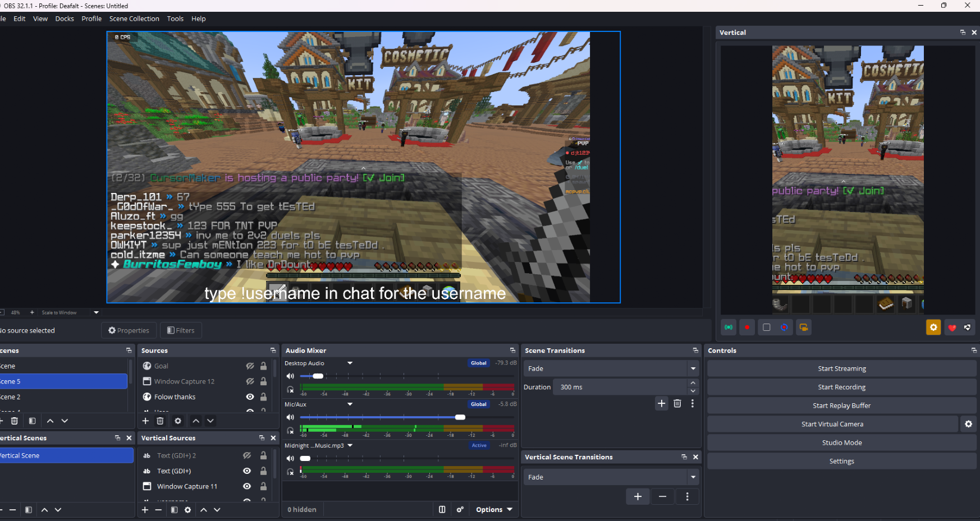Open the Profile menu
980x521 pixels.
click(x=91, y=19)
